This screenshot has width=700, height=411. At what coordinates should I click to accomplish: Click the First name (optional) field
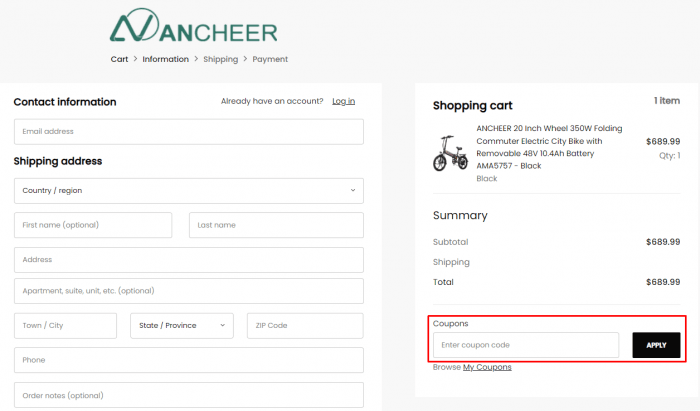93,225
